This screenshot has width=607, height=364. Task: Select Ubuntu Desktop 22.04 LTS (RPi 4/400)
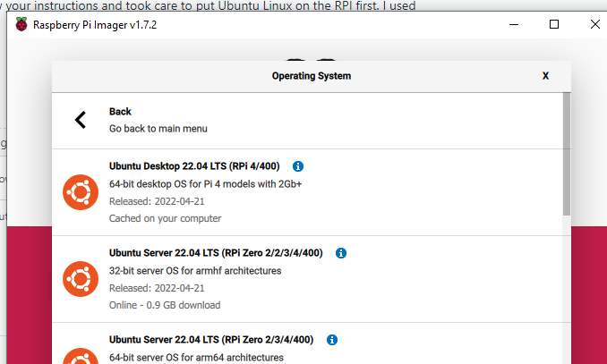coord(308,192)
